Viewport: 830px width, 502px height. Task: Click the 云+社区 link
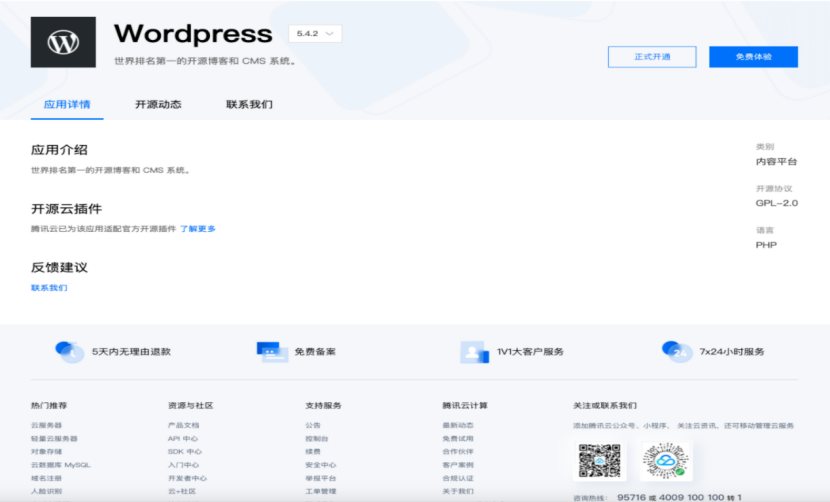(x=182, y=491)
